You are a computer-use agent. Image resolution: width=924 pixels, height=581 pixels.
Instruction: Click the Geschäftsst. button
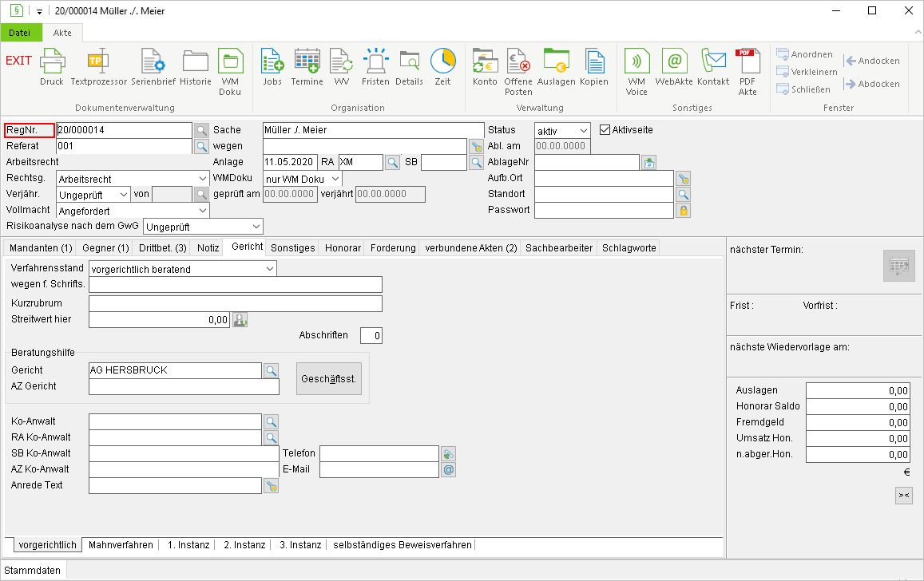pos(329,378)
